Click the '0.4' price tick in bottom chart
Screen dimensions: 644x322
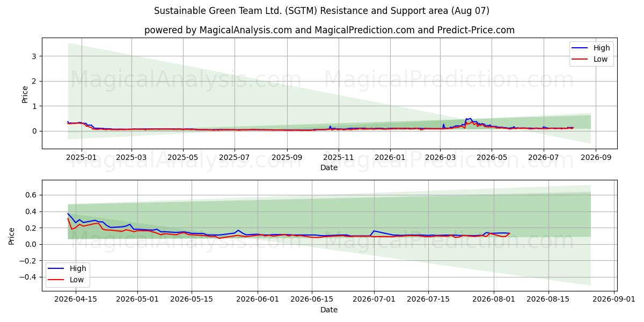pyautogui.click(x=30, y=211)
